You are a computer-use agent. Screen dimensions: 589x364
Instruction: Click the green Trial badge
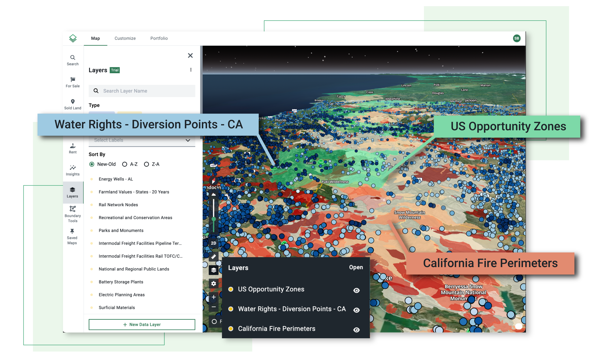115,70
